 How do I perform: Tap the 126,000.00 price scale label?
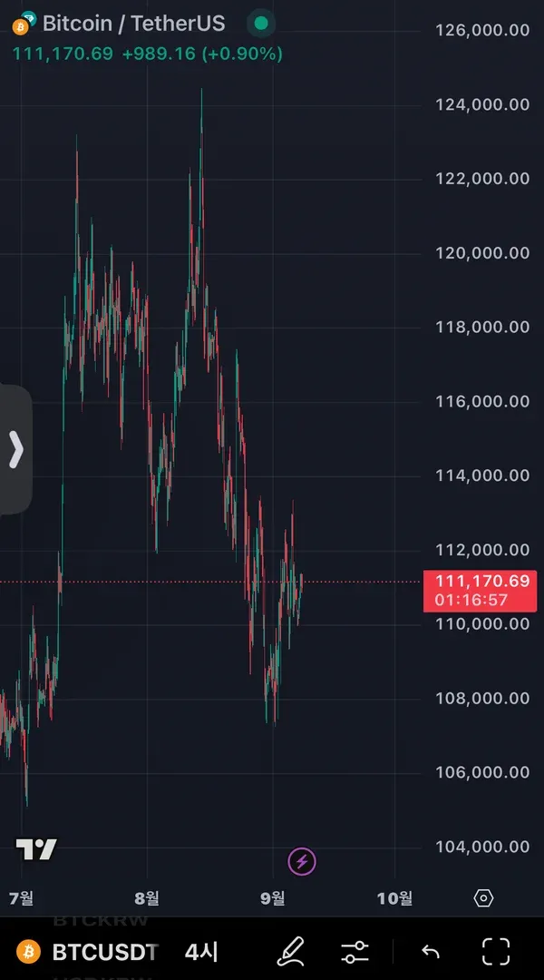click(482, 30)
